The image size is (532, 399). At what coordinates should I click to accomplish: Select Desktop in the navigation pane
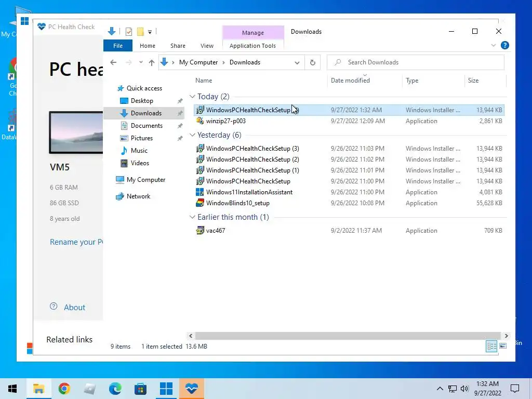pos(142,101)
